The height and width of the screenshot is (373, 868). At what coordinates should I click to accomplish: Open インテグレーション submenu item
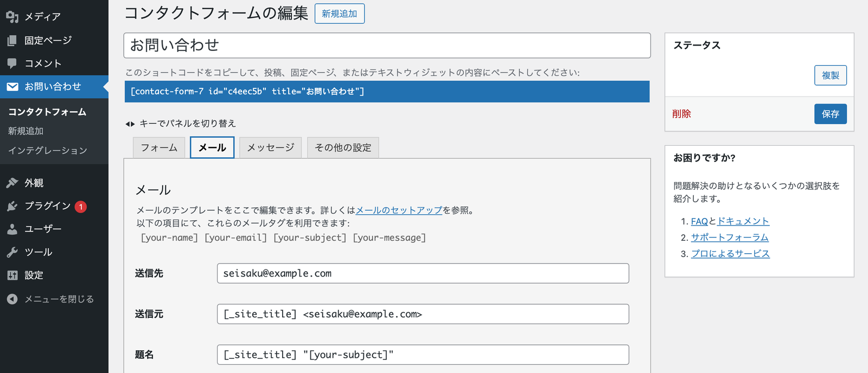pyautogui.click(x=48, y=151)
